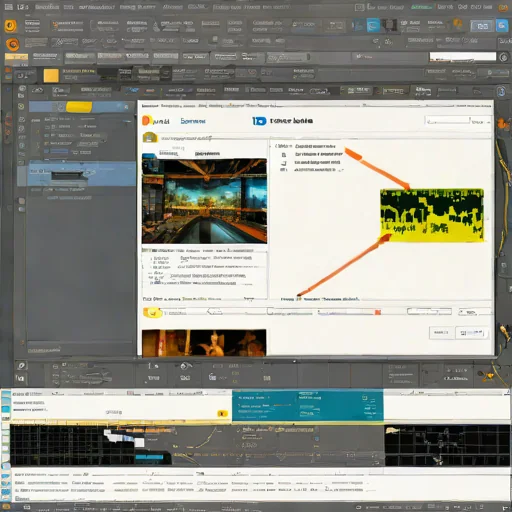This screenshot has width=512, height=512.
Task: Open the yellow-green silhouette image in the dialog
Action: coord(432,215)
